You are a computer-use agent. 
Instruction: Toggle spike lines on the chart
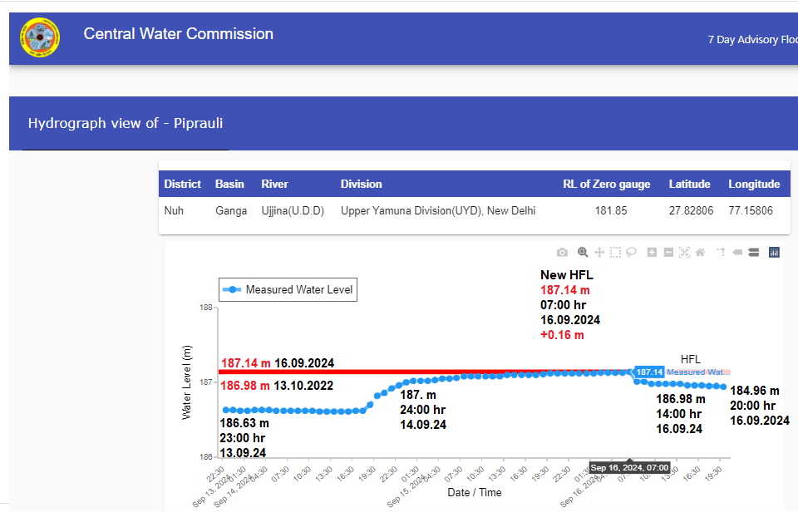coord(720,253)
